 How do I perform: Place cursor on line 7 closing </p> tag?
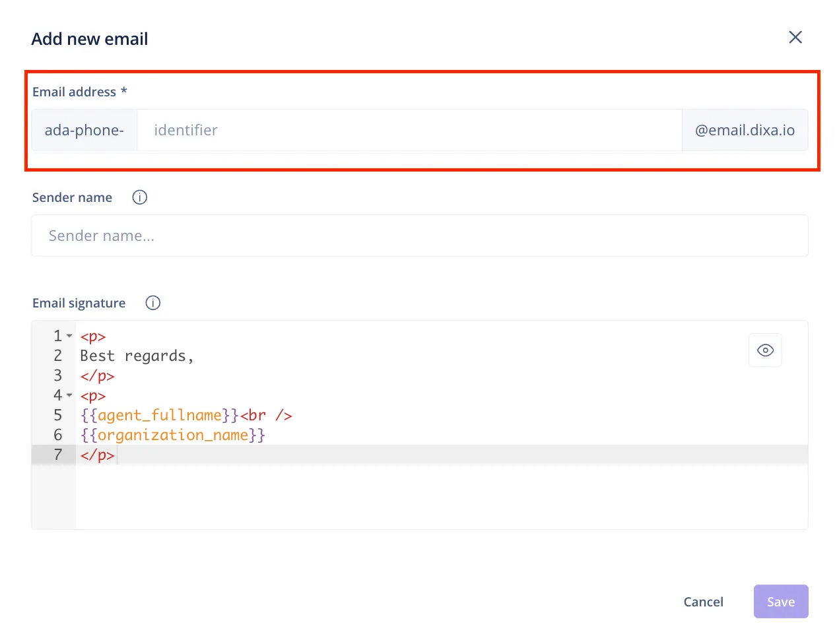click(98, 455)
